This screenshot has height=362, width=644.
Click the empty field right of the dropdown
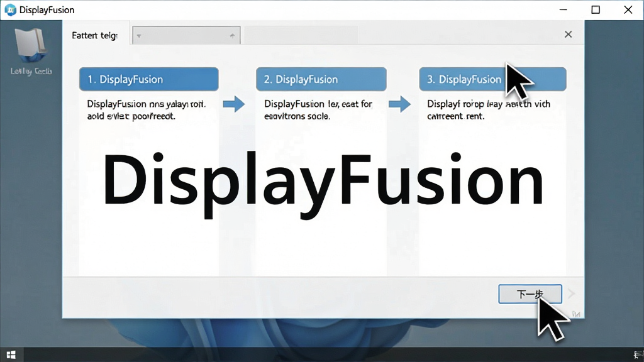click(x=301, y=35)
